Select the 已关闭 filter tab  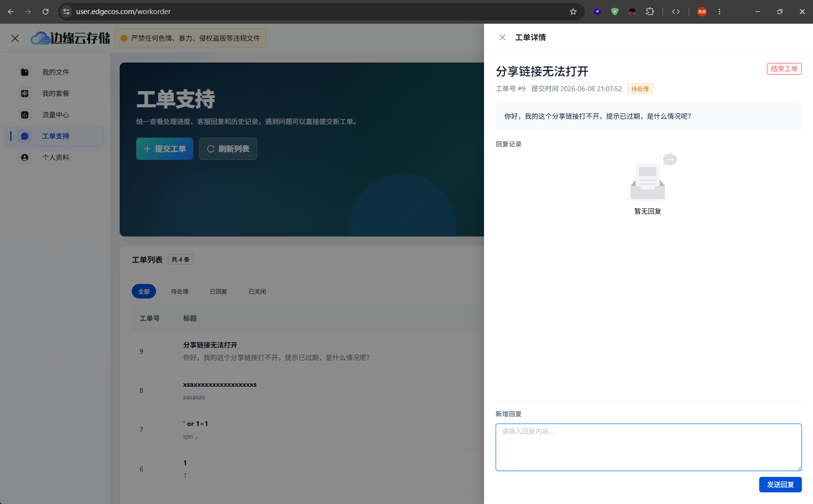pyautogui.click(x=257, y=291)
